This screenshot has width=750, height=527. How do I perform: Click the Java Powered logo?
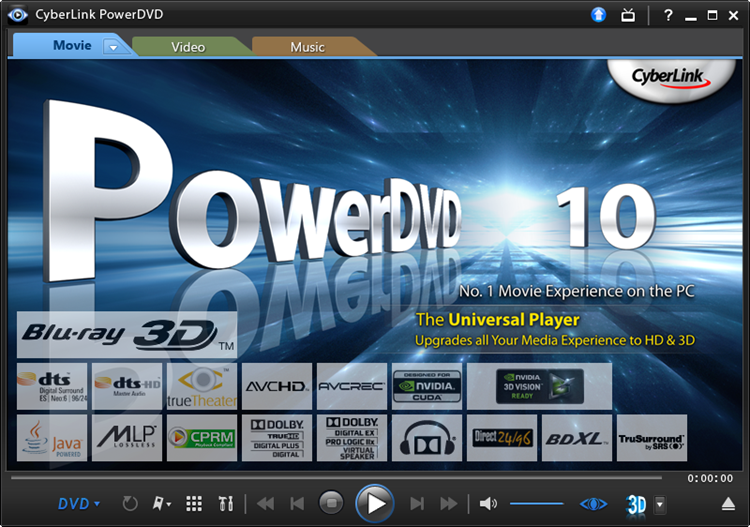(52, 438)
